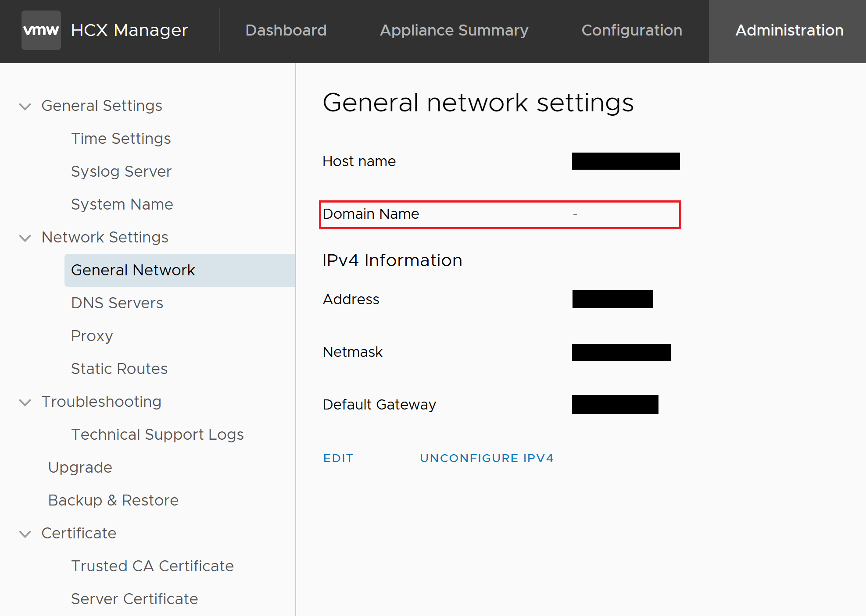Select the Administration tab
866x616 pixels.
(x=789, y=30)
